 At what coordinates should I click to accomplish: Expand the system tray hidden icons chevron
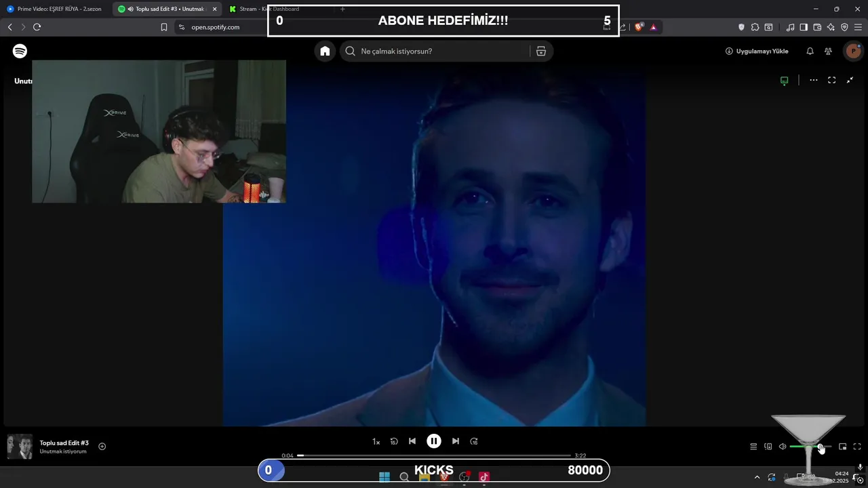point(757,477)
